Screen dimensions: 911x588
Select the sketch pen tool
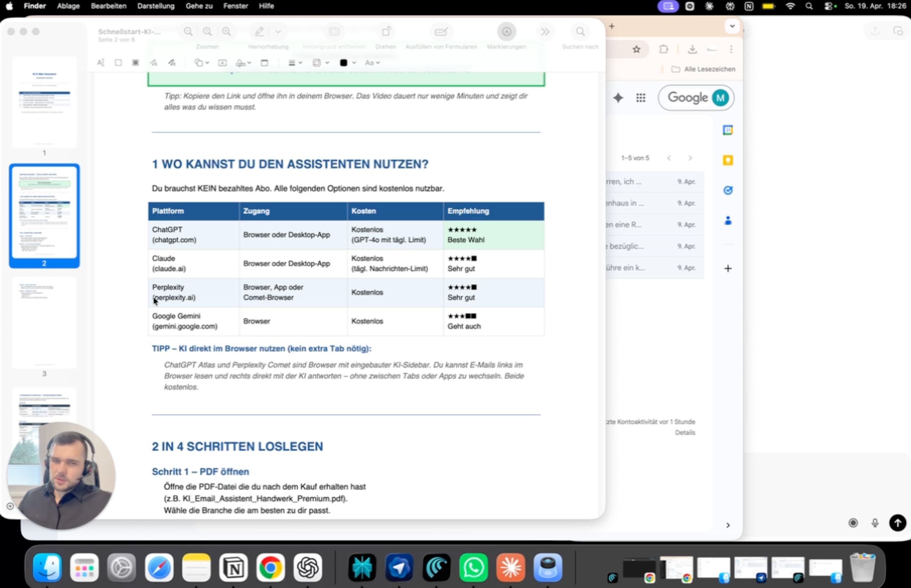154,63
